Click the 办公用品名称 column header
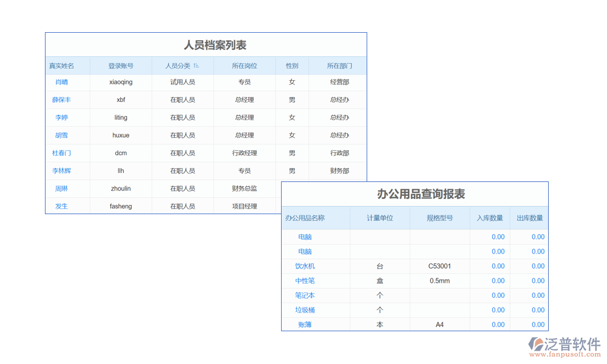 [305, 218]
